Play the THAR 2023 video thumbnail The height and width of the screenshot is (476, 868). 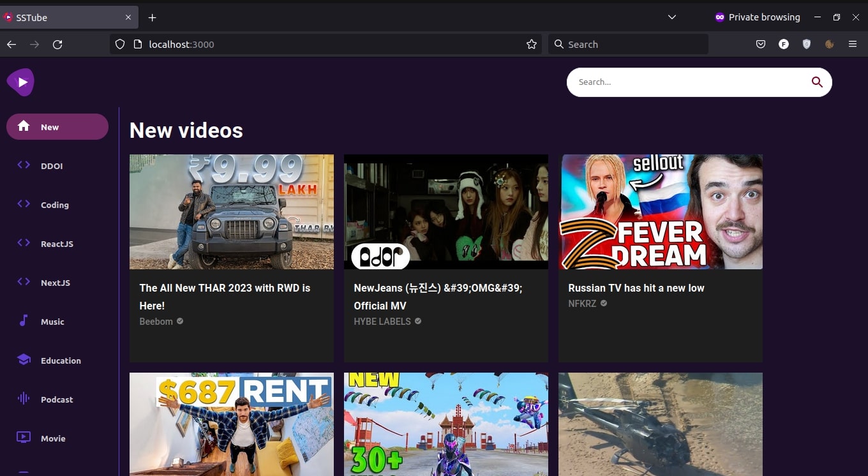click(x=232, y=212)
